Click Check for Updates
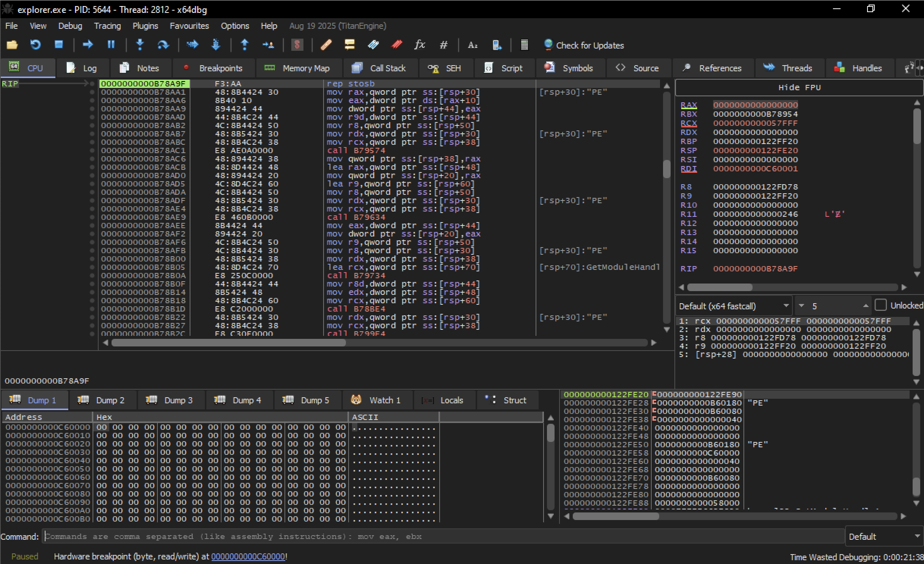The height and width of the screenshot is (564, 924). point(584,45)
